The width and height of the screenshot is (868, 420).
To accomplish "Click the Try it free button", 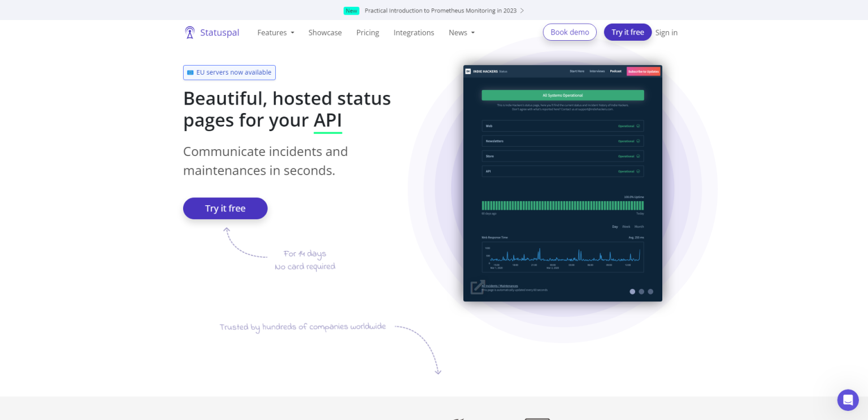I will (225, 208).
